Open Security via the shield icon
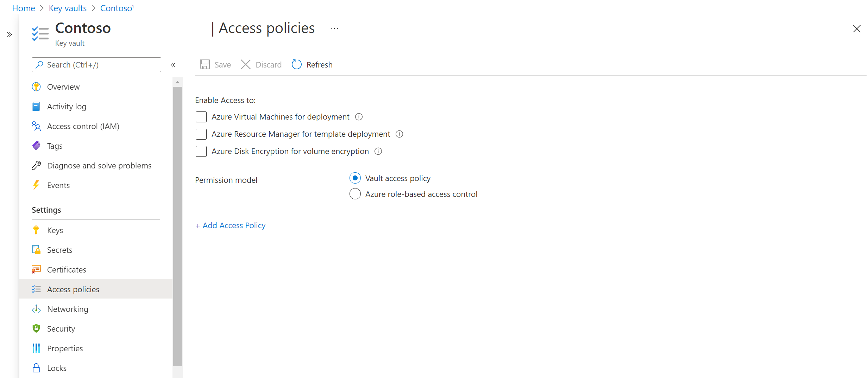The height and width of the screenshot is (378, 868). click(x=36, y=328)
